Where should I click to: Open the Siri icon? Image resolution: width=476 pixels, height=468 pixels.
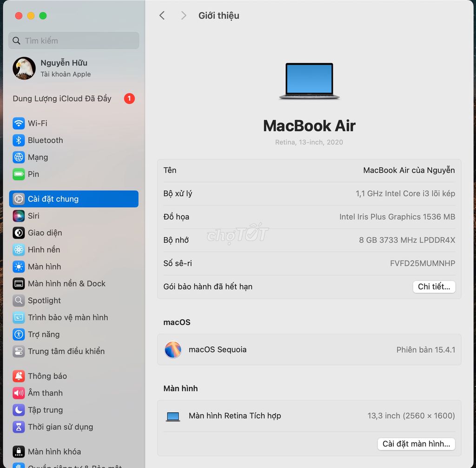click(x=19, y=216)
